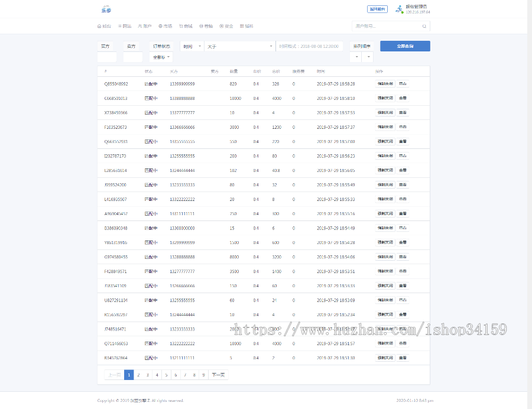The height and width of the screenshot is (409, 532).
Task: Click the search magnifier icon
Action: [x=424, y=26]
